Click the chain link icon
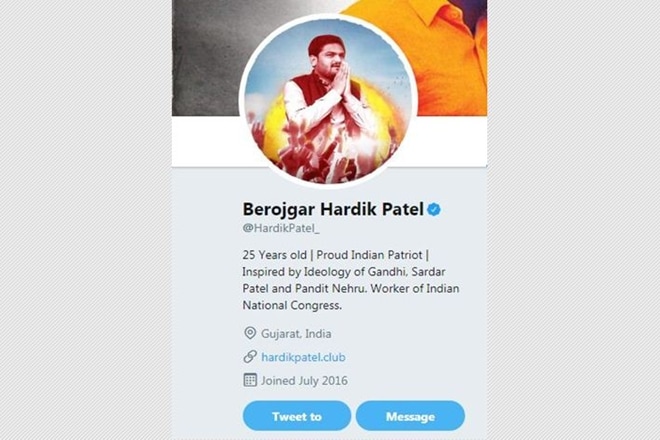 coord(250,357)
